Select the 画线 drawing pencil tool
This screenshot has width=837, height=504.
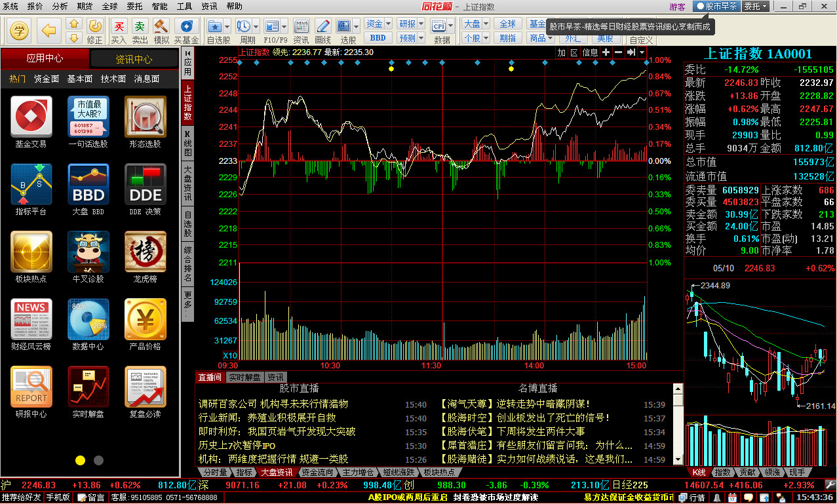[323, 27]
